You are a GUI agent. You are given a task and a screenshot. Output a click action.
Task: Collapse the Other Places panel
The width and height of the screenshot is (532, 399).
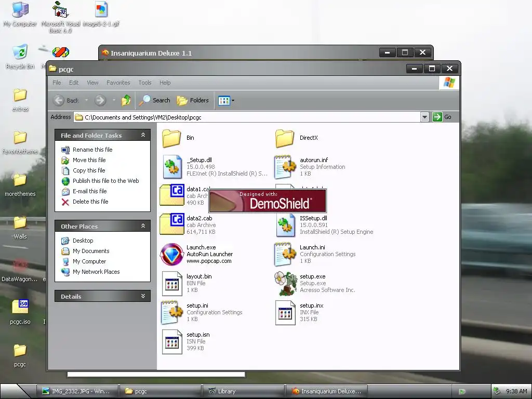pos(143,226)
